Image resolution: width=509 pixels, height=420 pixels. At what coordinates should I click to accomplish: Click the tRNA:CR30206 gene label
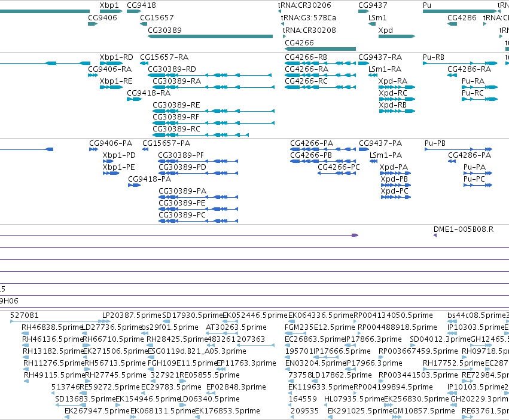[304, 5]
